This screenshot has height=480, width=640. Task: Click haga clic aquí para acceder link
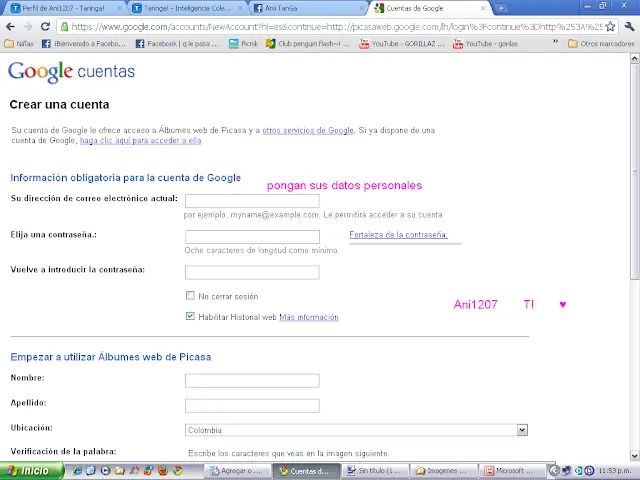tap(140, 140)
